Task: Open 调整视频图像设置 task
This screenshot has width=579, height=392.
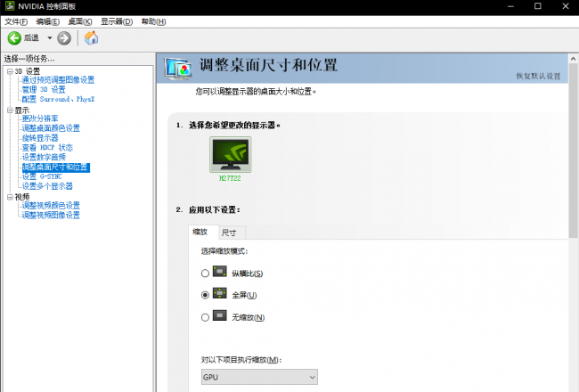Action: 51,215
